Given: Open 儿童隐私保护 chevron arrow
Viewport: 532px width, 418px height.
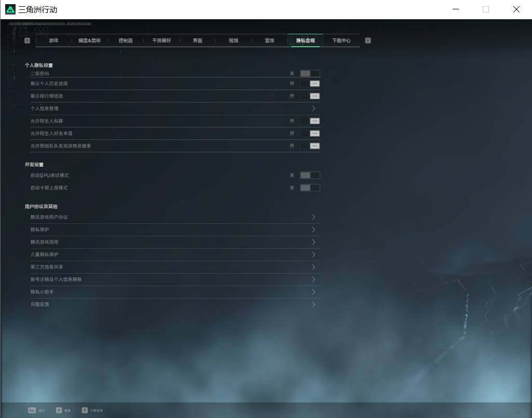Looking at the screenshot, I should click(313, 254).
